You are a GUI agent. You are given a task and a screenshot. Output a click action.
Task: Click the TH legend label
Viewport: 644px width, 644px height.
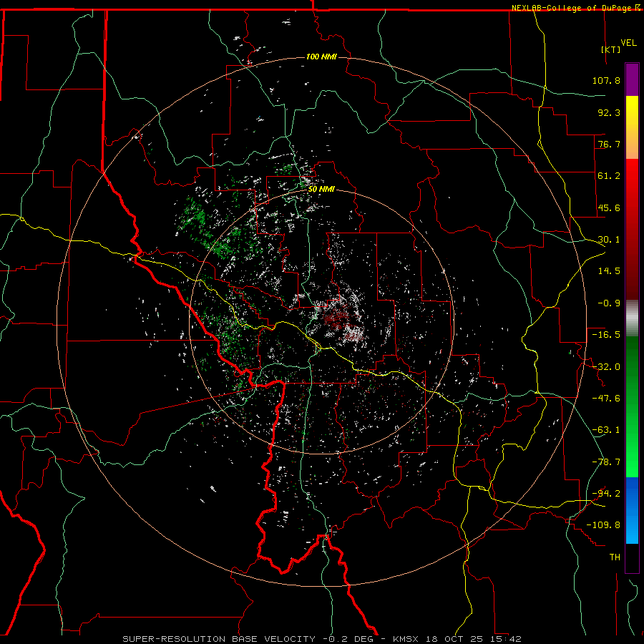click(615, 557)
